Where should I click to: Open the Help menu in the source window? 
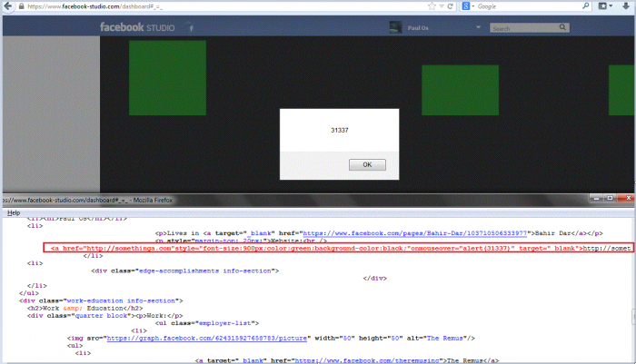click(14, 212)
